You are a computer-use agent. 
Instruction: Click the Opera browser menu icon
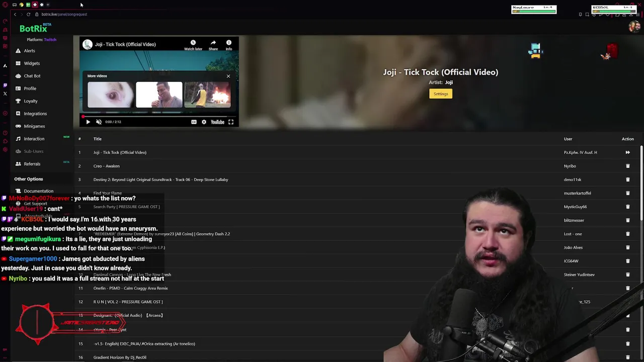click(x=5, y=5)
